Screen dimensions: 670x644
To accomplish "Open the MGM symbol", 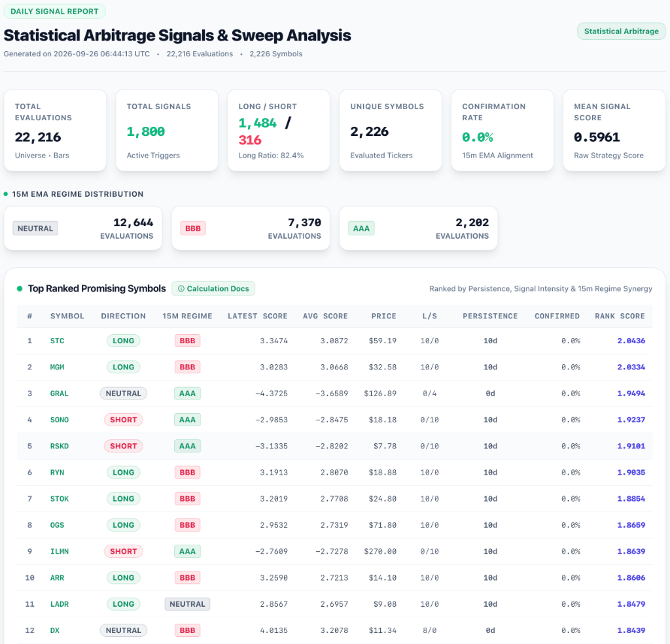I will [58, 367].
